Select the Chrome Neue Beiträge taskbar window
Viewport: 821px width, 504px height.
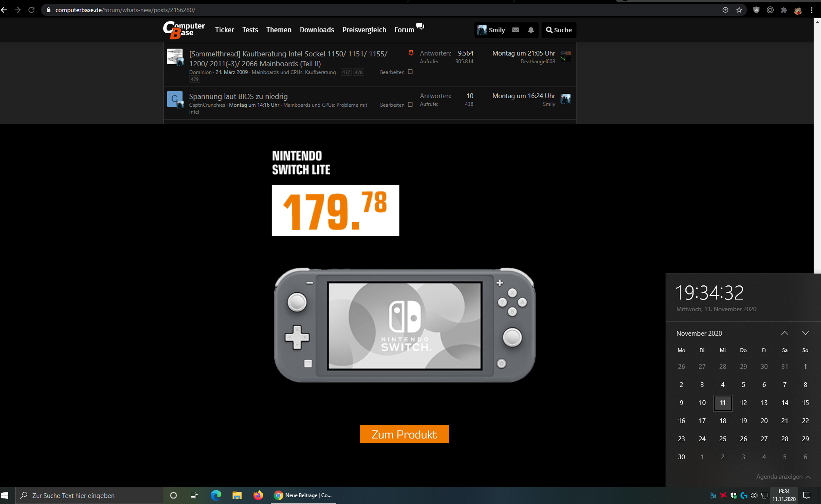coord(303,495)
